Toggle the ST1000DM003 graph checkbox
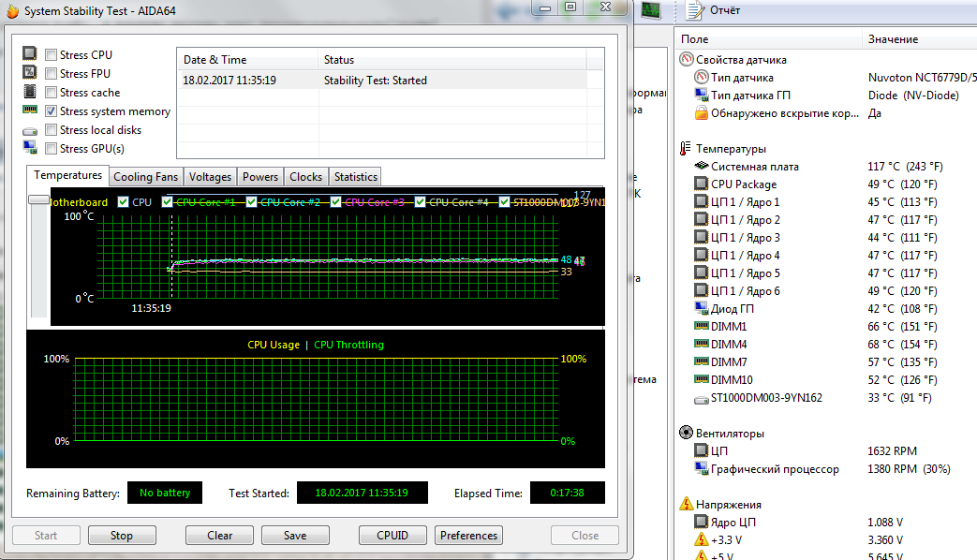Screen dimensions: 977x560 pos(504,202)
